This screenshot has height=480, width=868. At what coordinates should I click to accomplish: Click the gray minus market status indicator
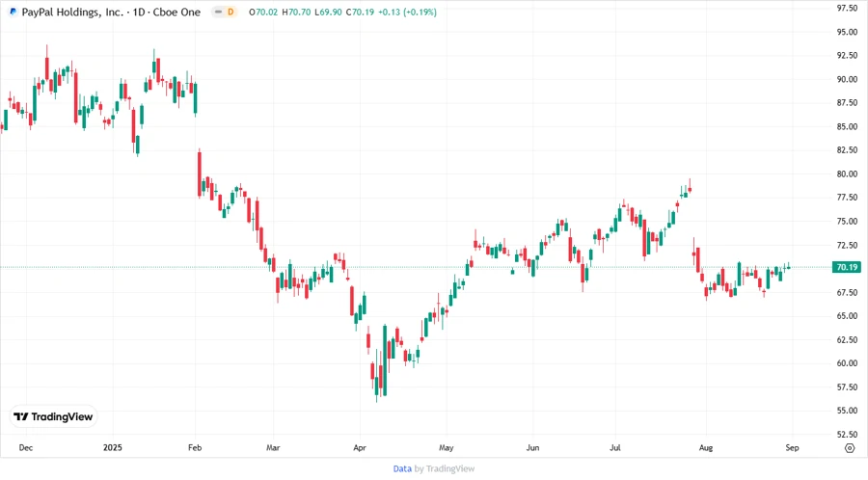219,12
